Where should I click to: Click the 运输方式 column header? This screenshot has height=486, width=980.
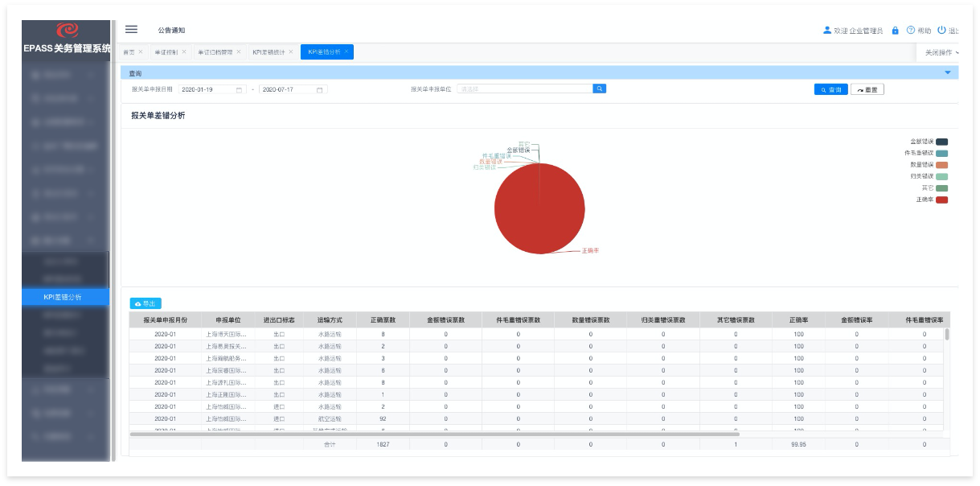330,319
